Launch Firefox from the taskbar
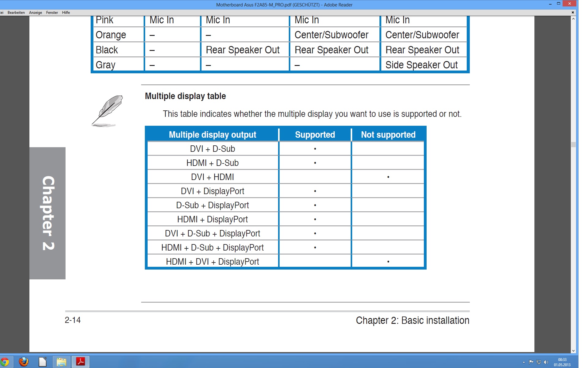This screenshot has width=588, height=368. (24, 362)
